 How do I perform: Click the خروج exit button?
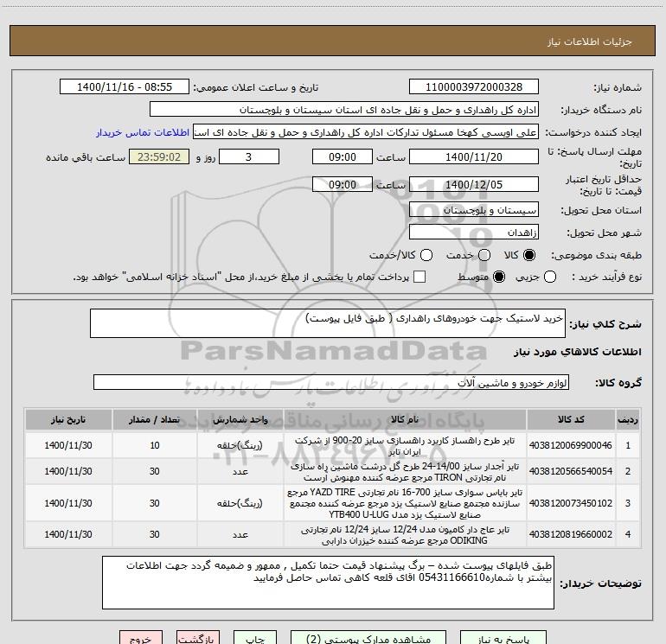pyautogui.click(x=141, y=639)
